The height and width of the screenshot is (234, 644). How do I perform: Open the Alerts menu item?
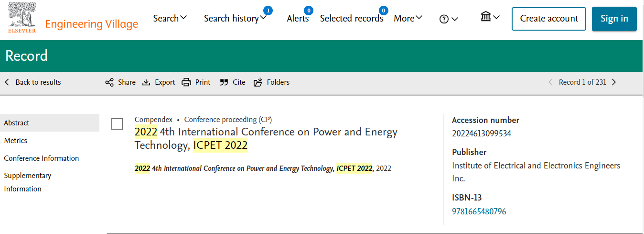point(298,18)
